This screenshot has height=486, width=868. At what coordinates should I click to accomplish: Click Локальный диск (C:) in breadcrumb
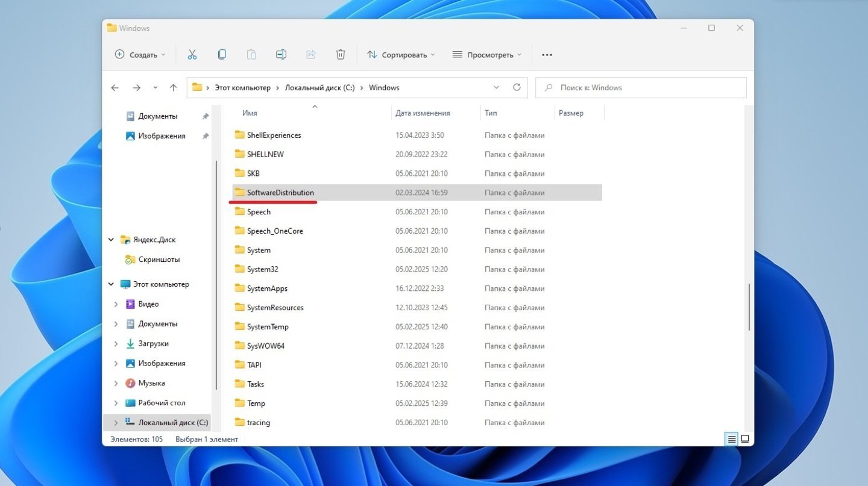319,88
